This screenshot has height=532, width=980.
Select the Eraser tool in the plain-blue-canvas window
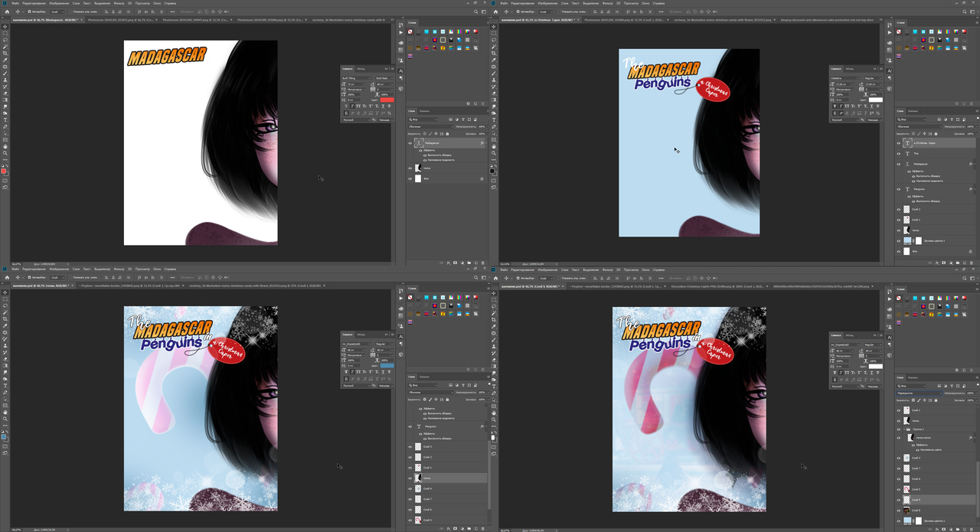(494, 93)
